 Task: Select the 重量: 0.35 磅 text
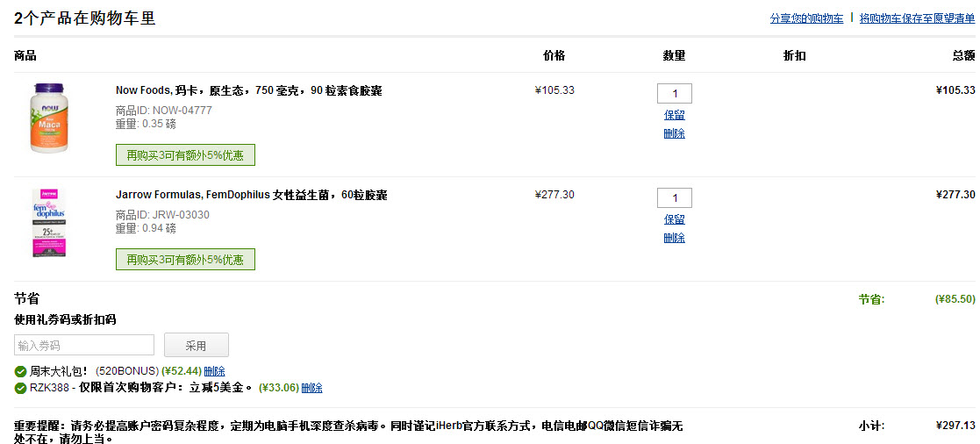[146, 124]
